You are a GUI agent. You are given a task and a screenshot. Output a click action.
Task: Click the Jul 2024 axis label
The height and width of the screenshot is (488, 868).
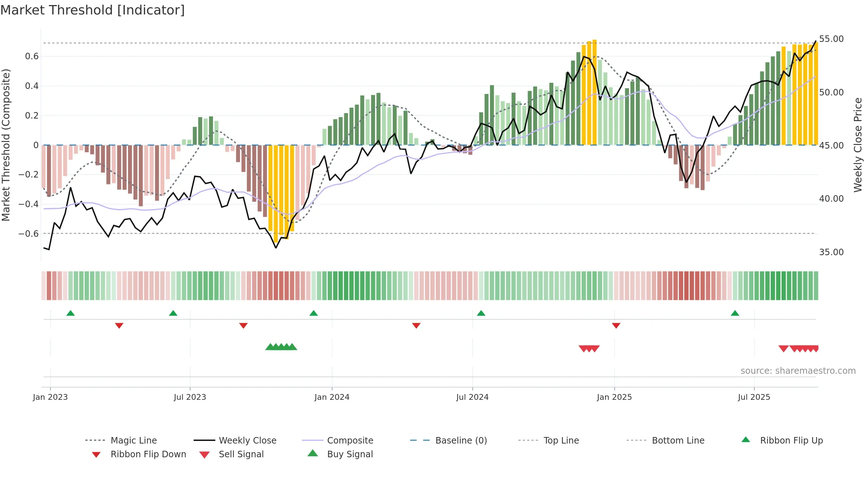pos(472,397)
